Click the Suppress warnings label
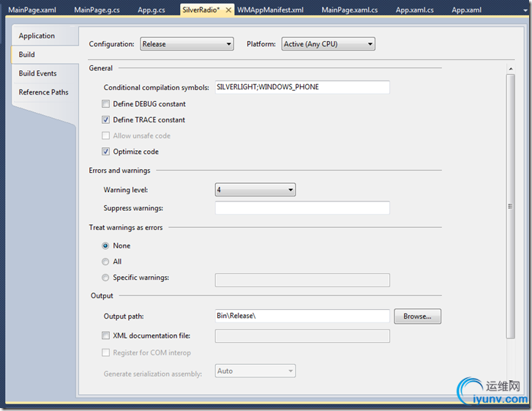 (133, 208)
